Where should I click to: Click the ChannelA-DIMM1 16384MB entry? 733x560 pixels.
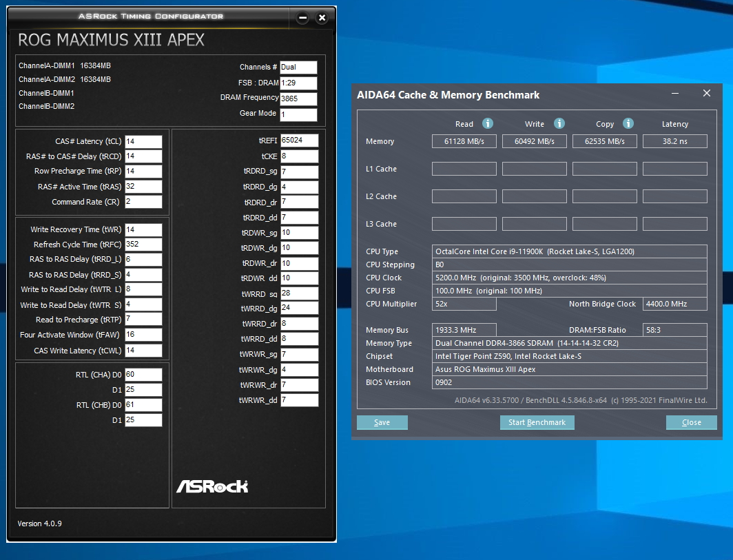point(65,65)
